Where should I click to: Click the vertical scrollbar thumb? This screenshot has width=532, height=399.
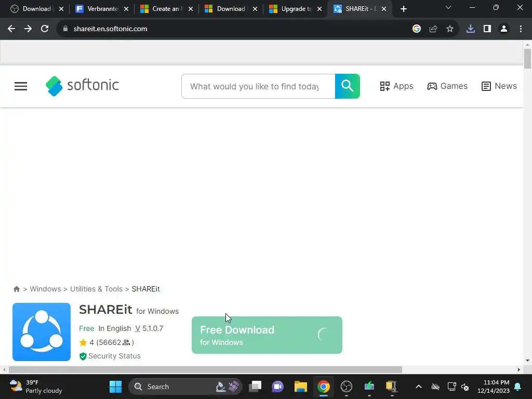(527, 59)
